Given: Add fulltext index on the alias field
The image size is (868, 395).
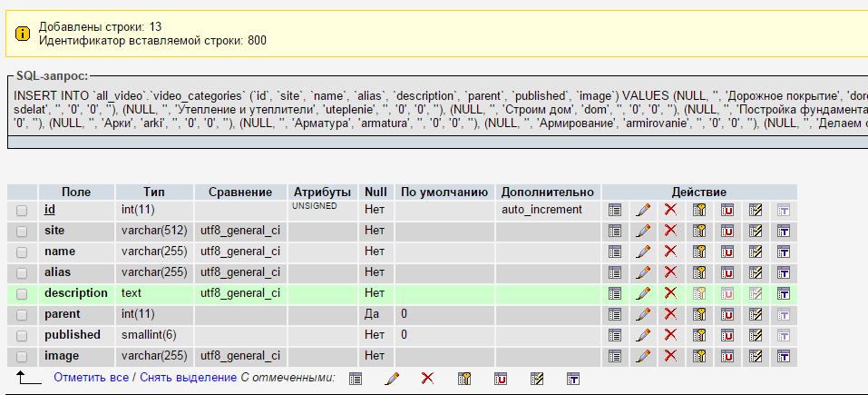Looking at the screenshot, I should click(x=784, y=272).
